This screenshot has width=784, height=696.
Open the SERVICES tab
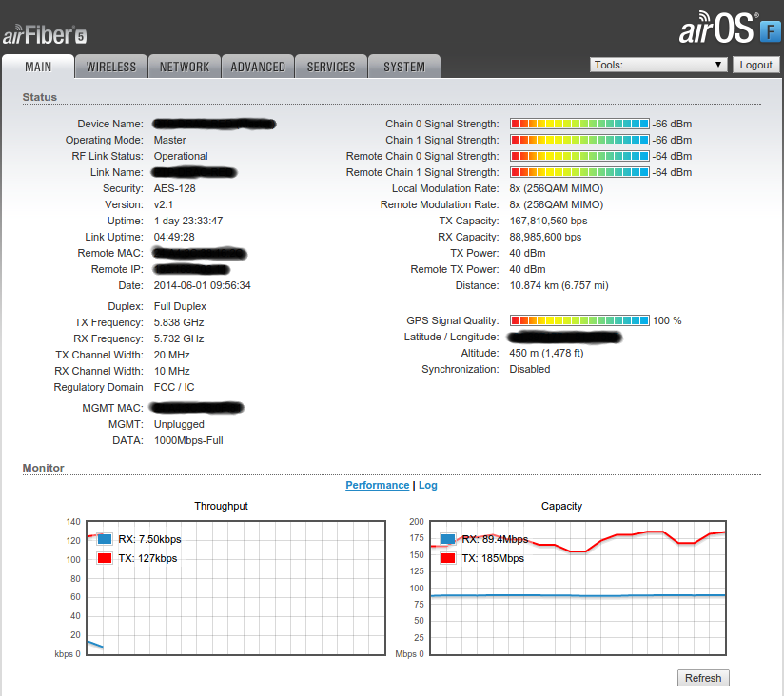pyautogui.click(x=331, y=67)
